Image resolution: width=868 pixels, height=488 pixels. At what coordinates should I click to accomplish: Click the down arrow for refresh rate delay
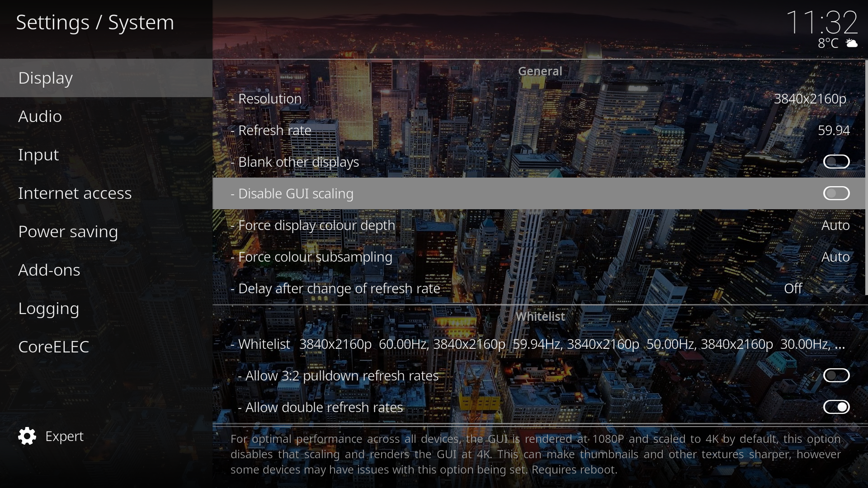[828, 289]
